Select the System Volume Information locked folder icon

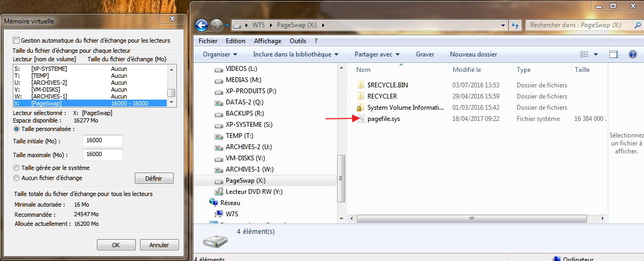point(361,108)
